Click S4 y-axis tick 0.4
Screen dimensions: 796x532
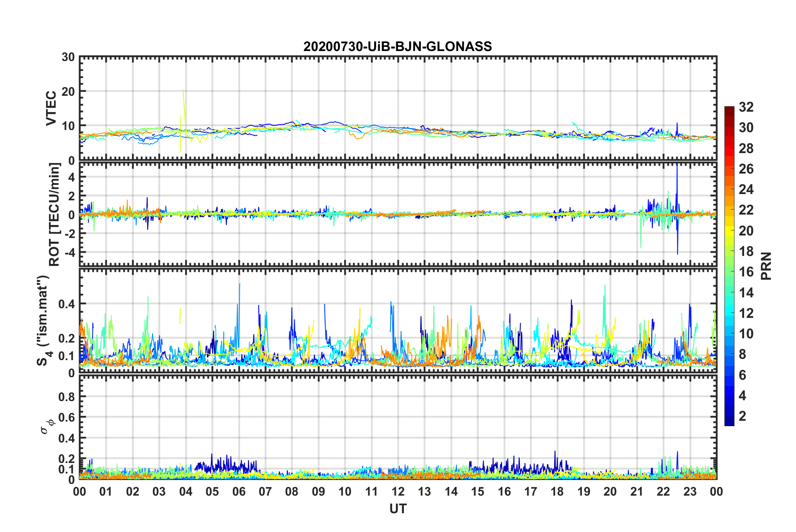point(67,304)
